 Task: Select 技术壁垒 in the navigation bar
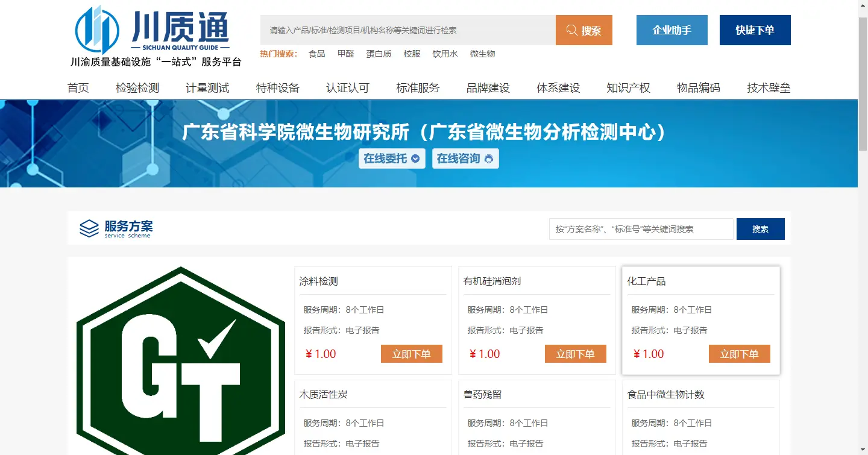tap(769, 88)
